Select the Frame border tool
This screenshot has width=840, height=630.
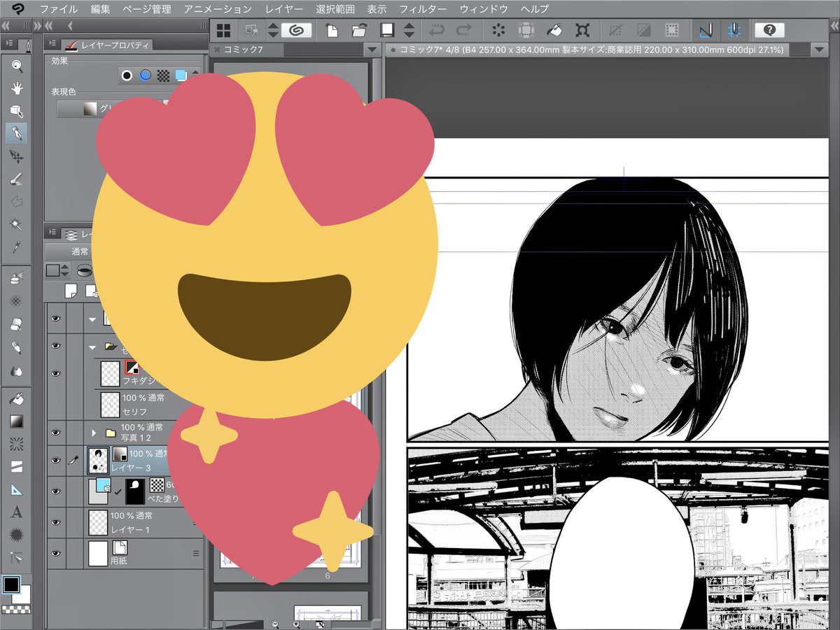17,467
